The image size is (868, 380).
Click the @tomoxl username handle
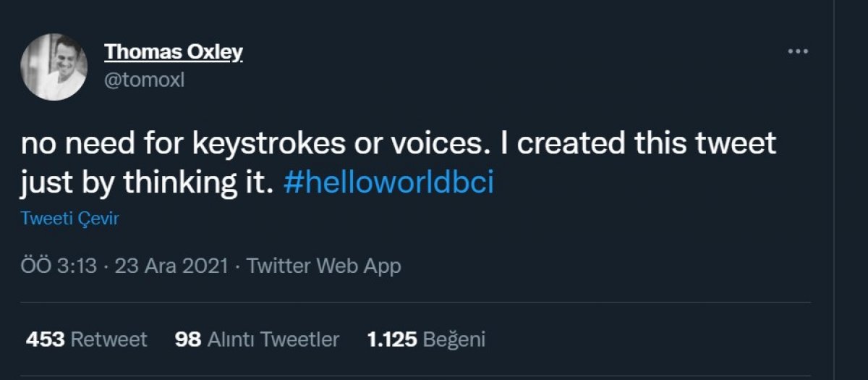pos(145,80)
